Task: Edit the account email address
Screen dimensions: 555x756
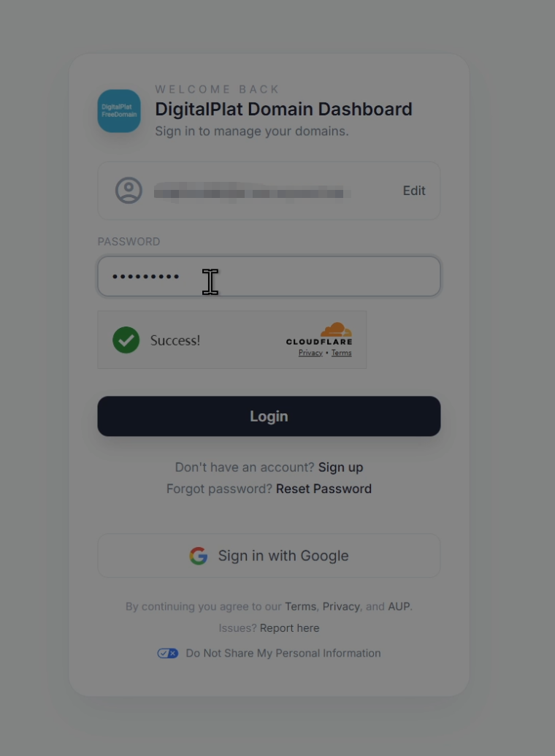Action: coord(414,191)
